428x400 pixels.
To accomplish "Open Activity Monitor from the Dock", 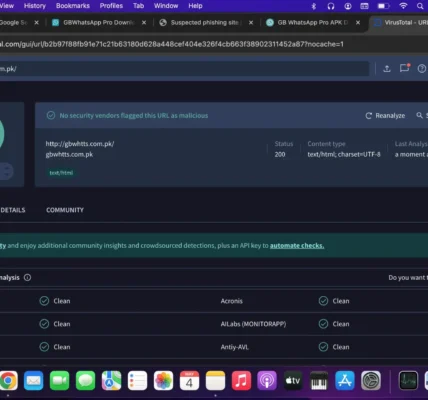I will click(x=409, y=380).
